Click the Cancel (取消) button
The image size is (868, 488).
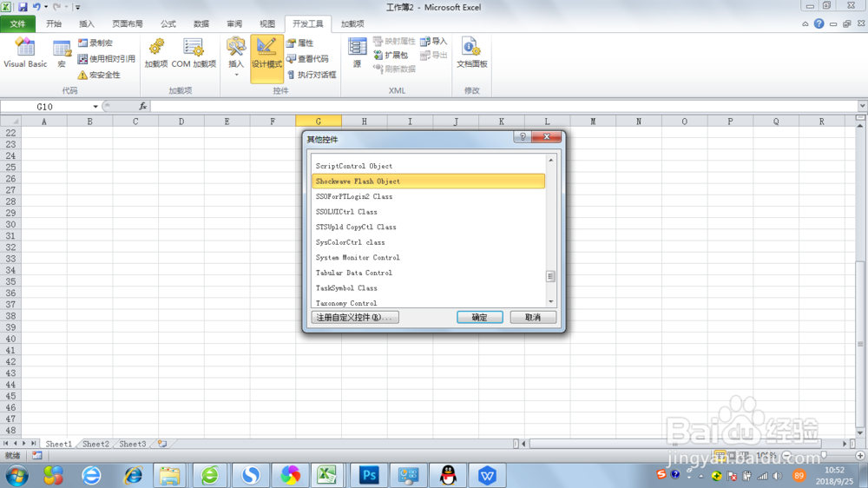coord(533,318)
